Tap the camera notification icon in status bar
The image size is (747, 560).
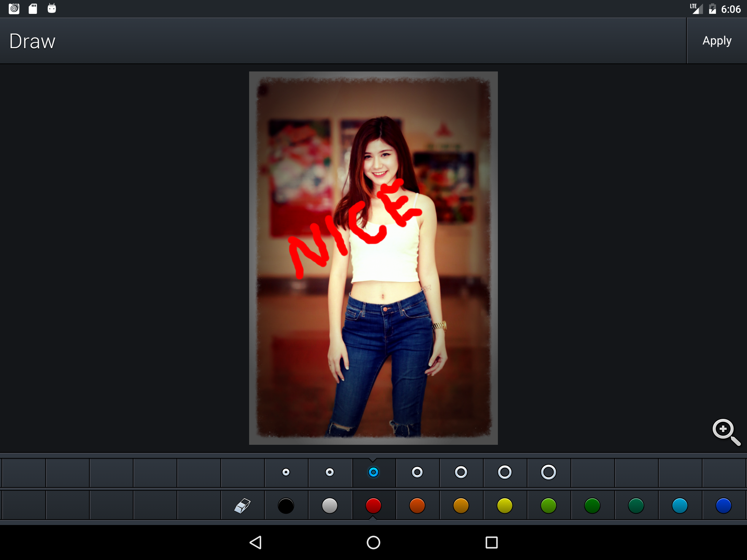coord(14,9)
